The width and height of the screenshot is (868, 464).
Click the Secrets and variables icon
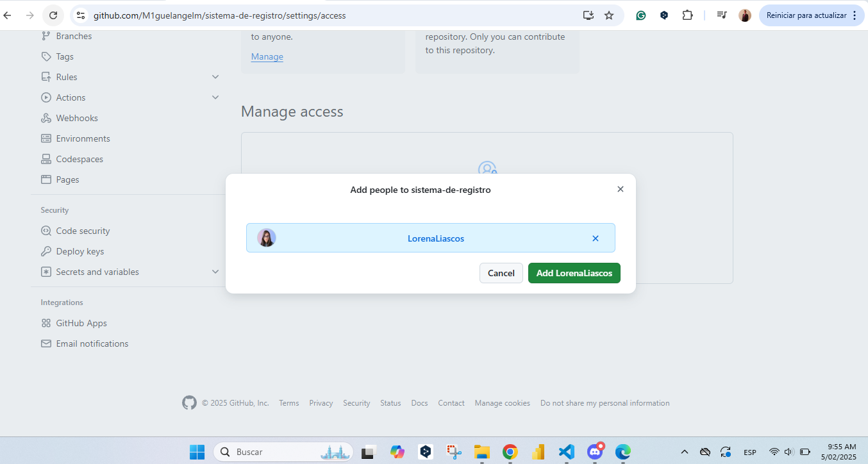pos(46,272)
